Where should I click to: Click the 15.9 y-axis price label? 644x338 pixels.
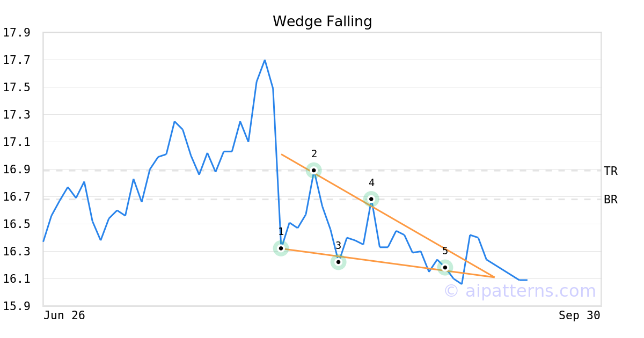point(16,306)
